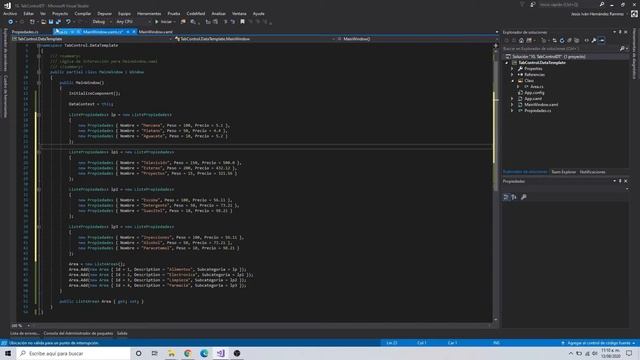Select Area.cs in Solution Explorer

(x=536, y=87)
